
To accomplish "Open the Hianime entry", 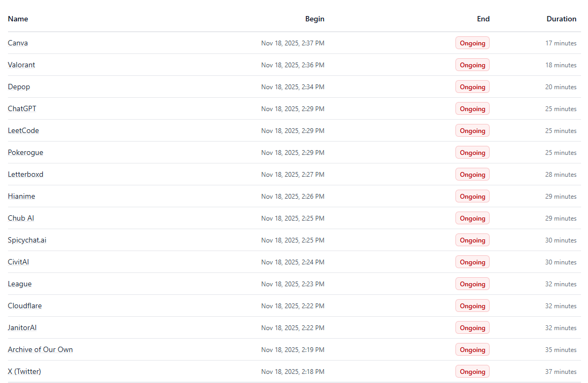I will [x=21, y=197].
